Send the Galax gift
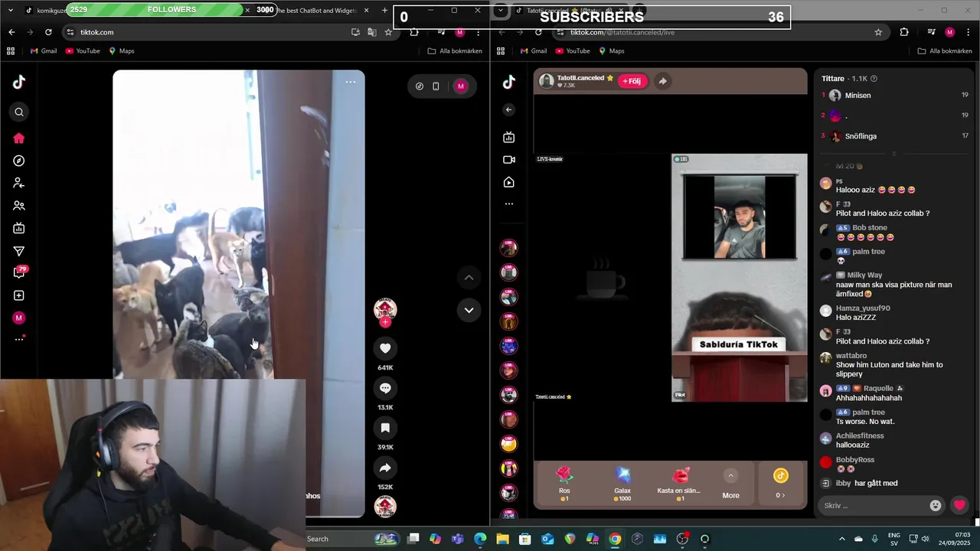The image size is (980, 551). tap(622, 484)
